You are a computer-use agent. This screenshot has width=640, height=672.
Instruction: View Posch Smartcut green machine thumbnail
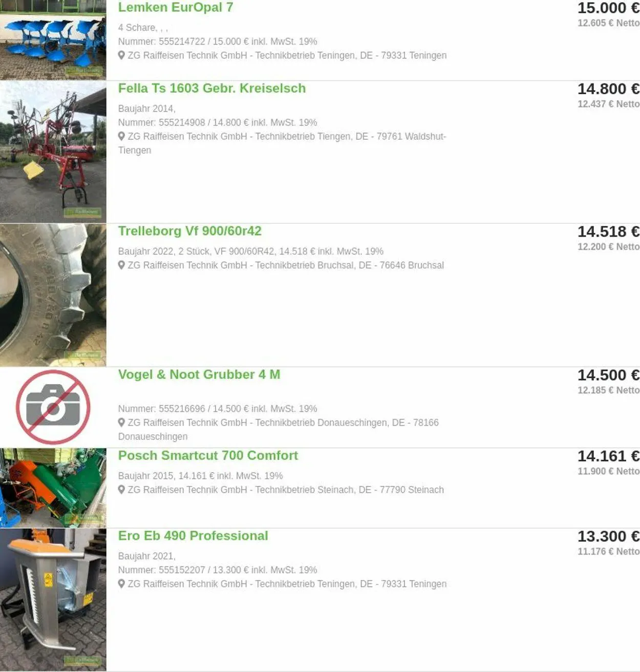coord(53,488)
